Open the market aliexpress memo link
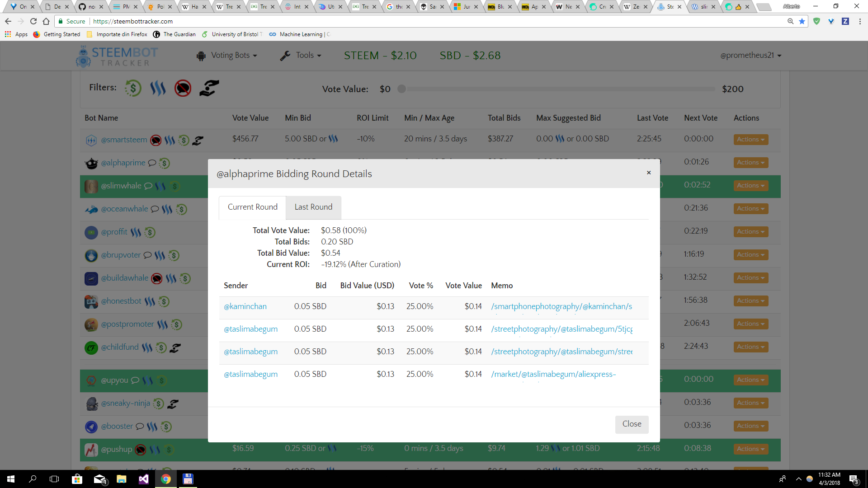Image resolution: width=868 pixels, height=488 pixels. (x=553, y=374)
